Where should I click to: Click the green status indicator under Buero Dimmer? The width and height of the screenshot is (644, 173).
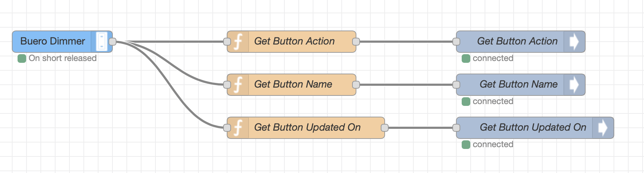(x=22, y=59)
